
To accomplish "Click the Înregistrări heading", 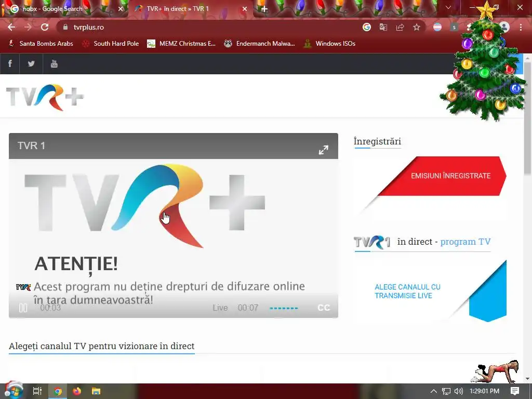I will click(x=377, y=141).
